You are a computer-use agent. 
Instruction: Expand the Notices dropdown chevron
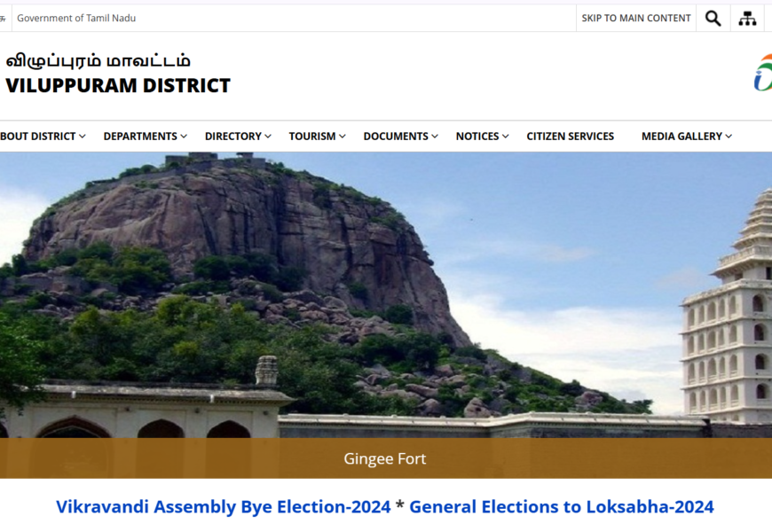(506, 137)
